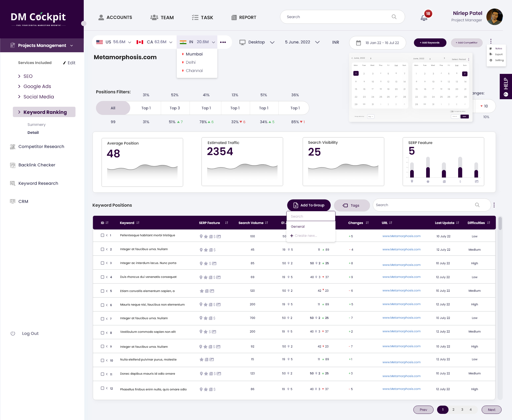512x420 pixels.
Task: Open the more countries ellipsis icon
Action: pyautogui.click(x=223, y=42)
